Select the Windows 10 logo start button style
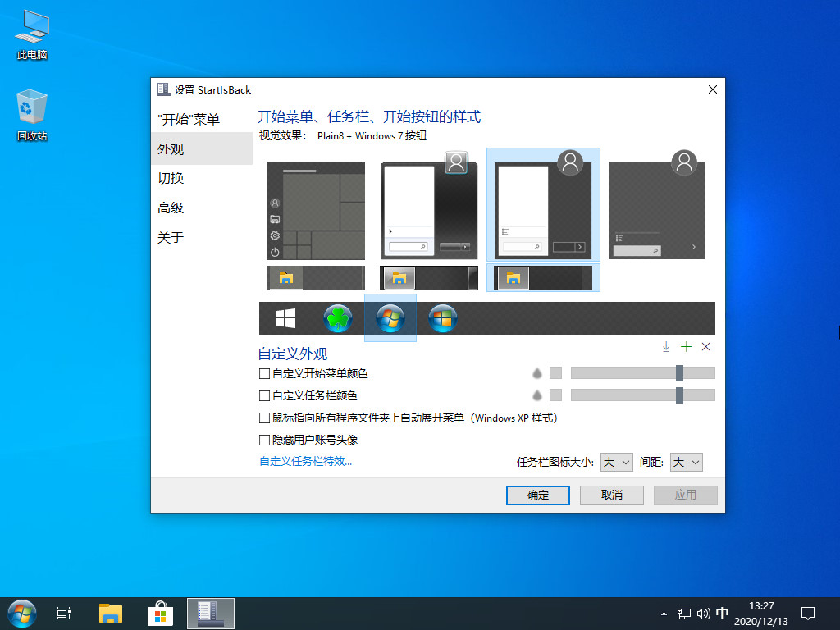 pyautogui.click(x=285, y=318)
